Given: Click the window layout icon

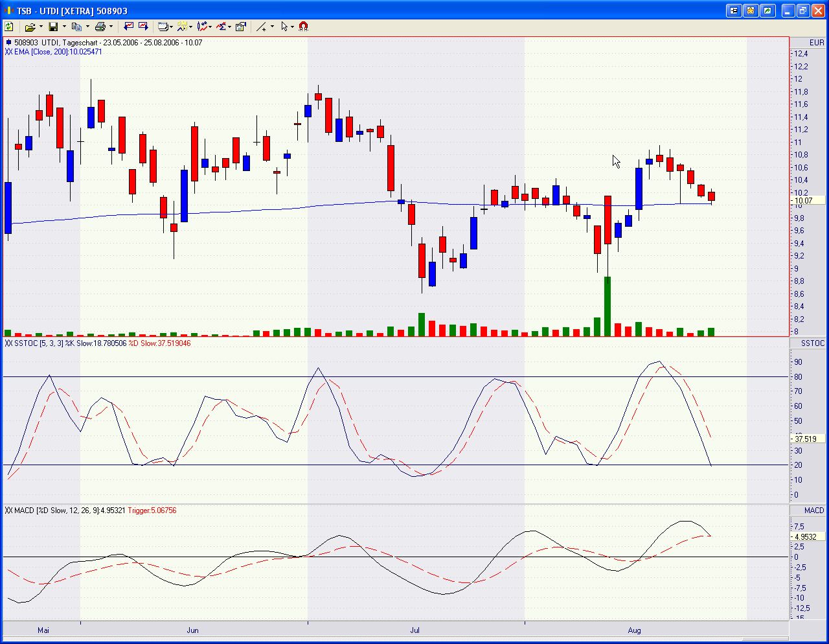Looking at the screenshot, I should pos(163,27).
